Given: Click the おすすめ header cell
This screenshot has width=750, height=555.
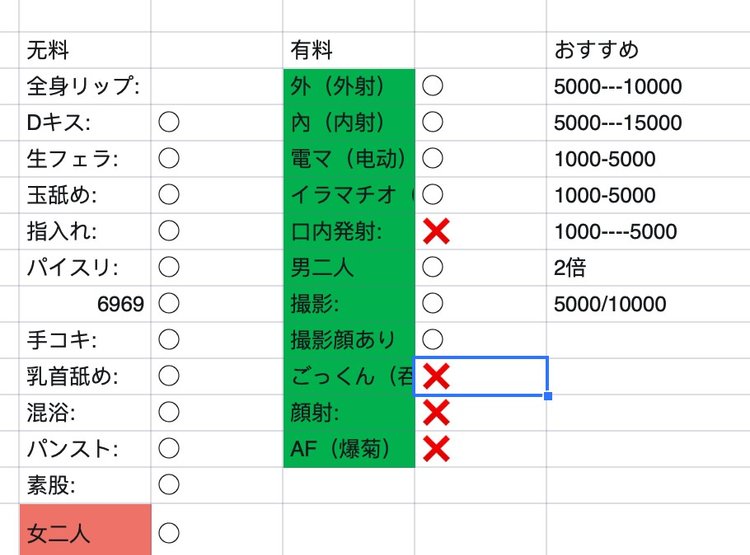Looking at the screenshot, I should click(646, 50).
